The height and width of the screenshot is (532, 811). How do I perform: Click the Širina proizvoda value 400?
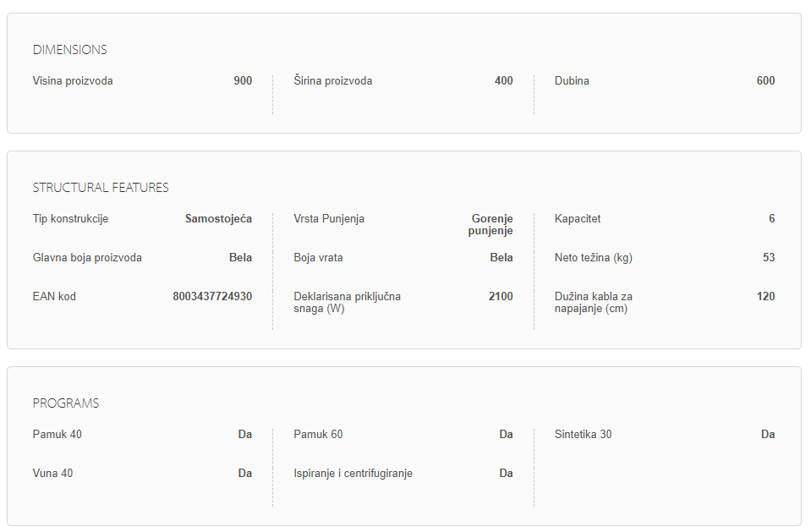tap(503, 81)
